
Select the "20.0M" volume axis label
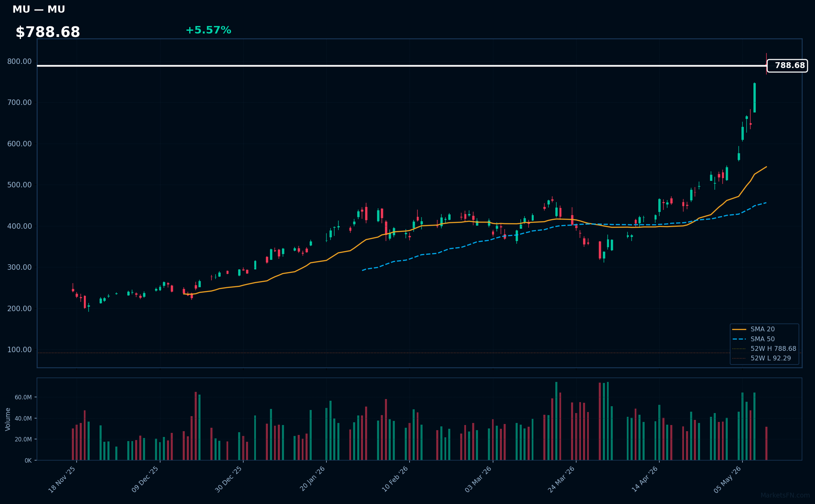coord(23,439)
